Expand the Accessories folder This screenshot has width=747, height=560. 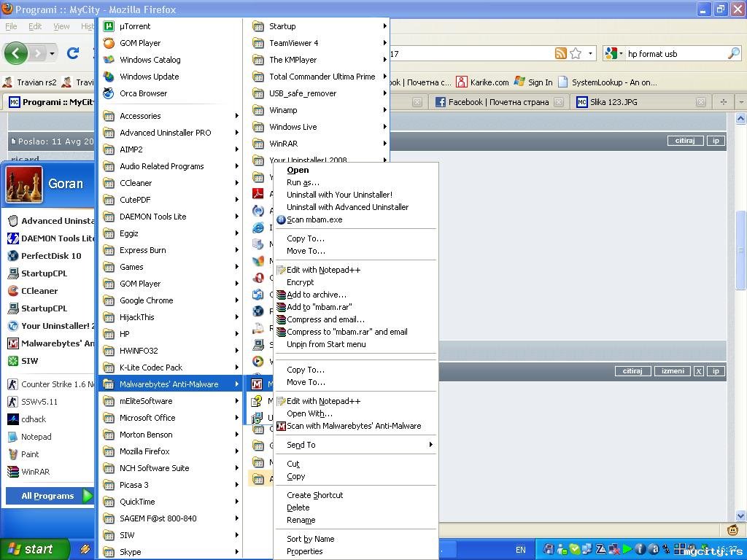pos(171,116)
